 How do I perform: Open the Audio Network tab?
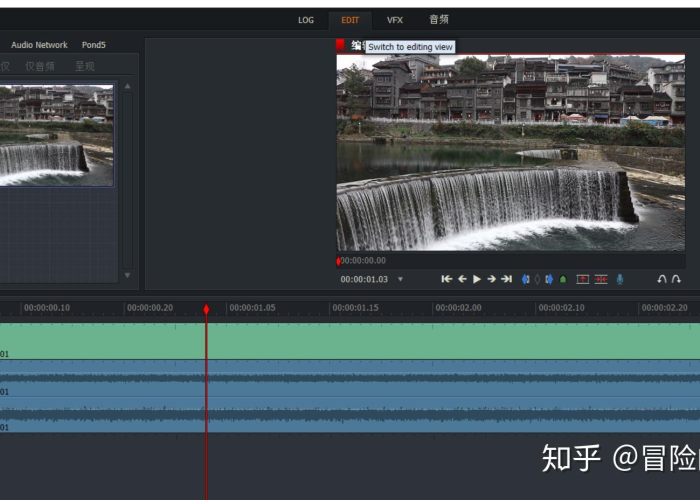coord(39,45)
